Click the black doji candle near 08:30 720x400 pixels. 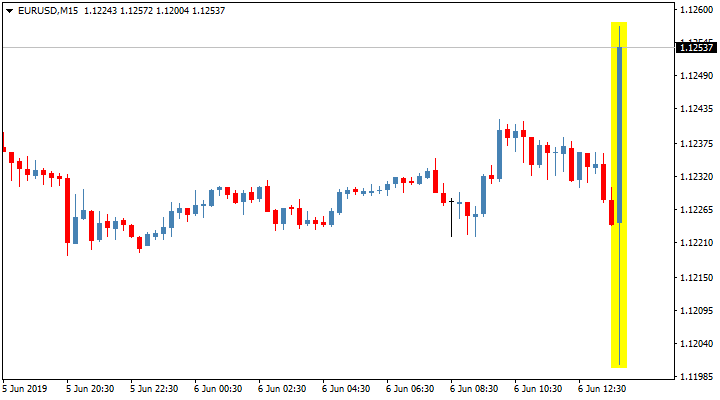tap(451, 218)
